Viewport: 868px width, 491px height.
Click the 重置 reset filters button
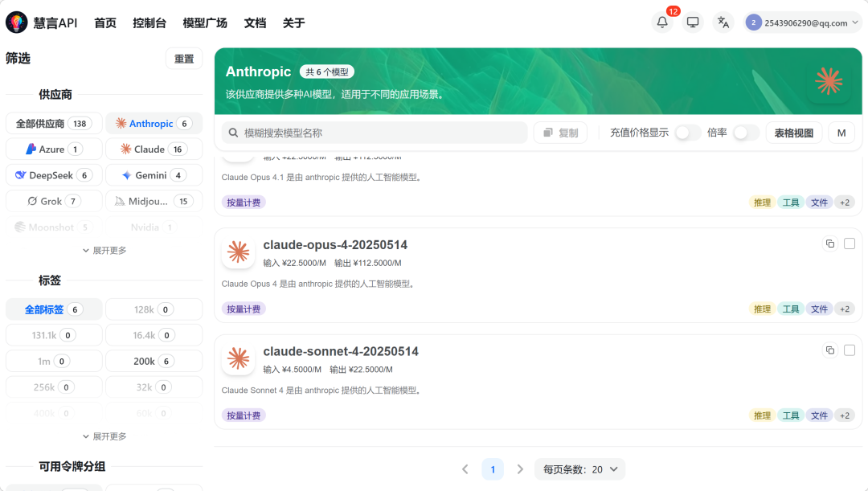point(184,58)
